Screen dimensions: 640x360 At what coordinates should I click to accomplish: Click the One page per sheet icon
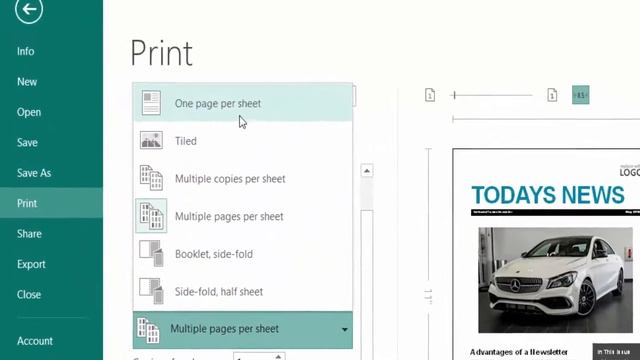(151, 103)
